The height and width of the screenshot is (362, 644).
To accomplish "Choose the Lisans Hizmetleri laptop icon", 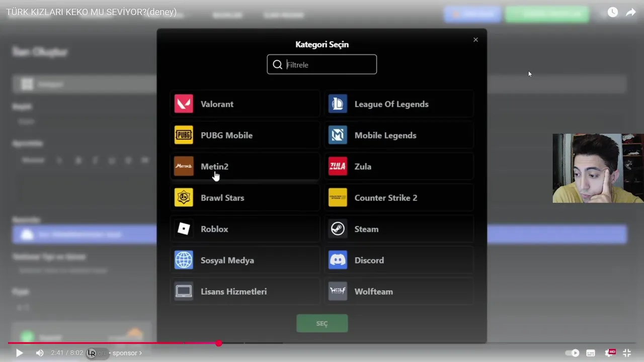I will (x=184, y=291).
